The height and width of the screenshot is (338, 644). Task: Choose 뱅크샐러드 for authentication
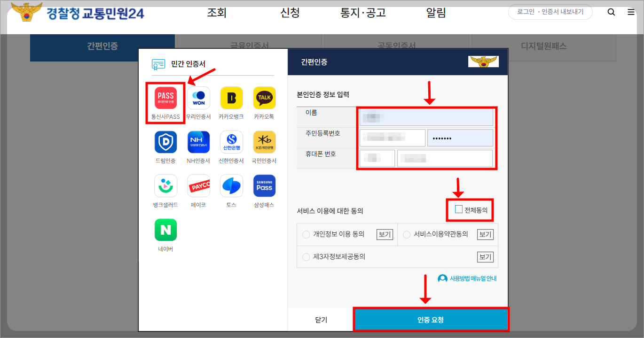click(165, 186)
